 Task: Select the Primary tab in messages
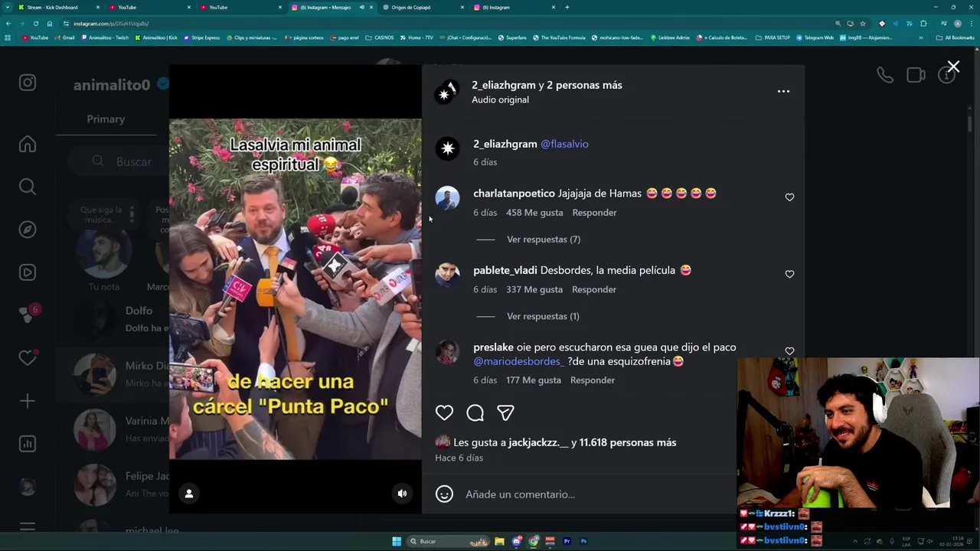pyautogui.click(x=106, y=119)
